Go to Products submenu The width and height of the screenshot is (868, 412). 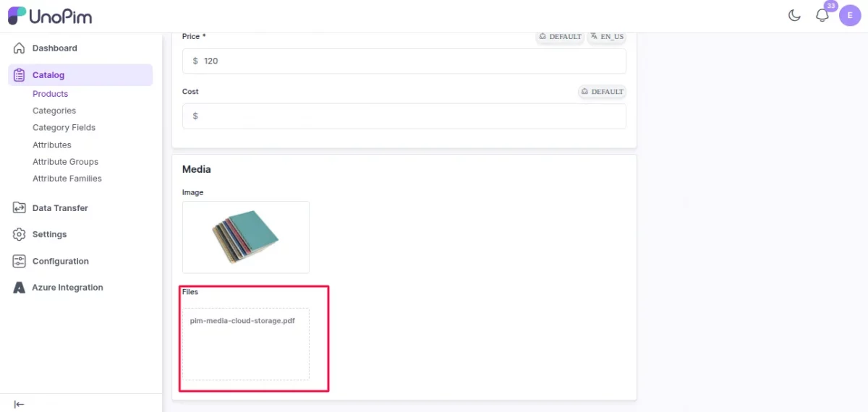[x=50, y=94]
